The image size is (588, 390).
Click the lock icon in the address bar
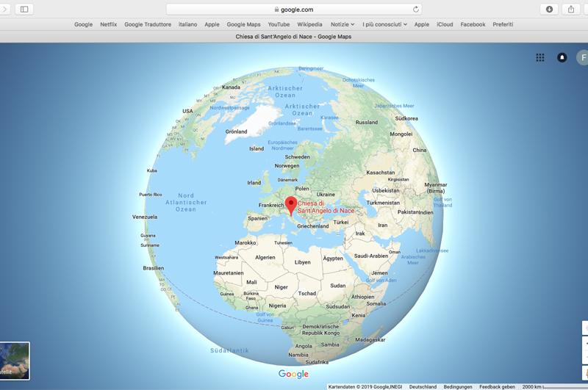(x=276, y=10)
